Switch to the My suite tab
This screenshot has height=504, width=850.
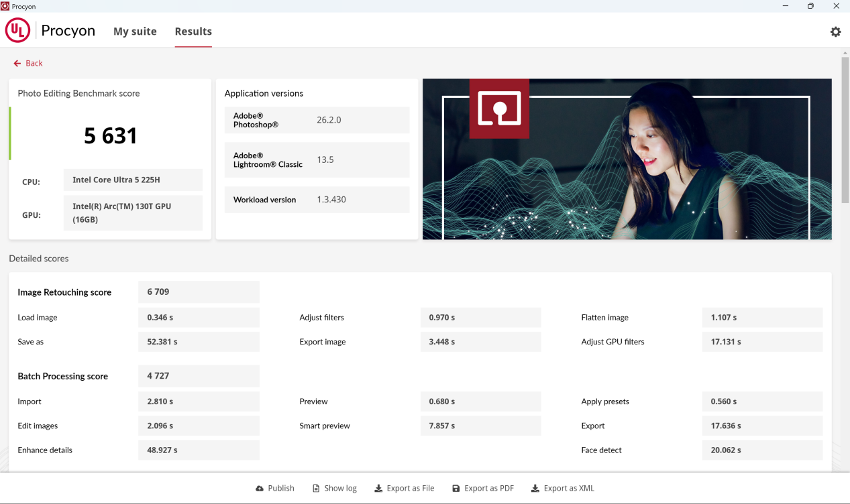[135, 31]
